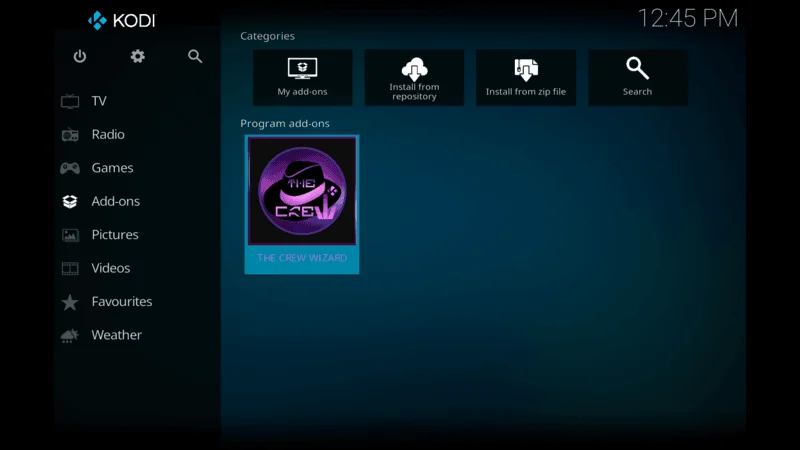Open the My add-ons category tile
800x450 pixels.
click(303, 78)
